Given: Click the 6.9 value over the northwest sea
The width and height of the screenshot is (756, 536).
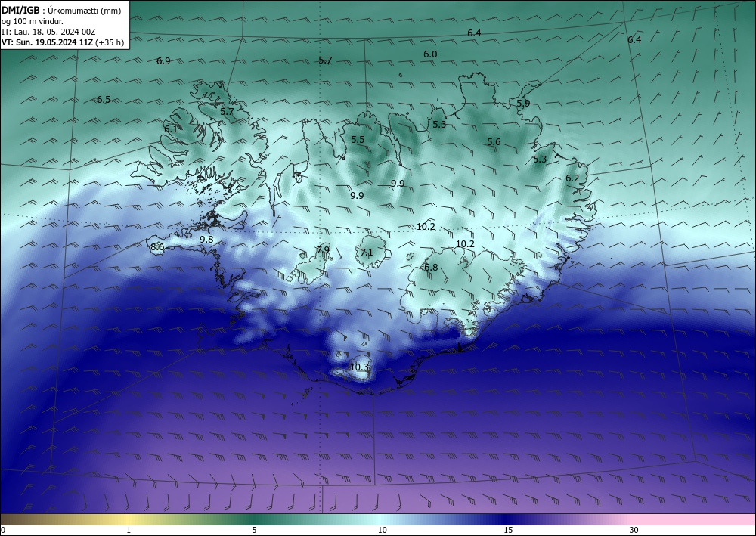Looking at the screenshot, I should point(163,60).
